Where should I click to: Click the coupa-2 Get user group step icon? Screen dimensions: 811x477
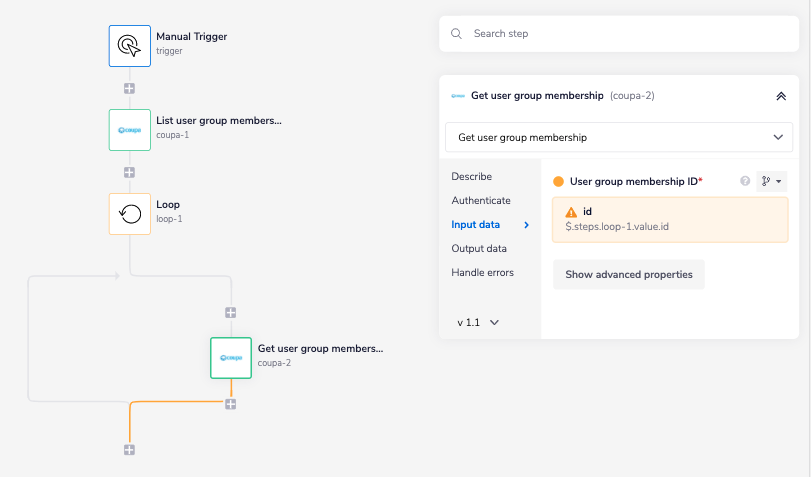click(231, 357)
